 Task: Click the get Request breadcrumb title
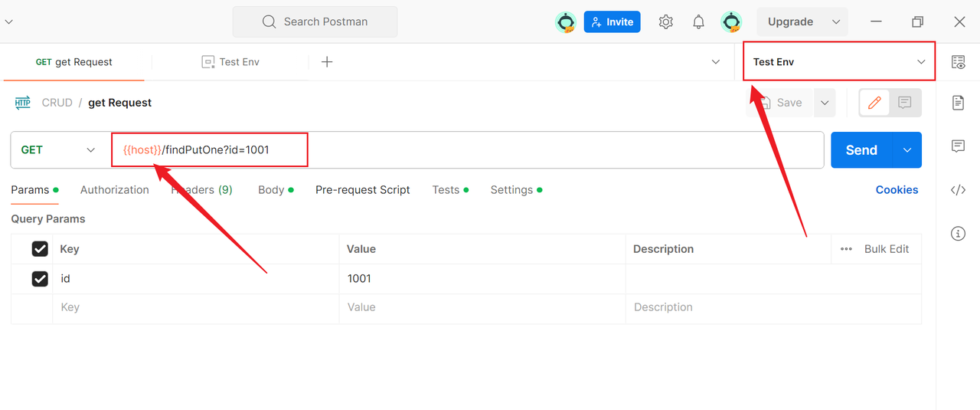[120, 103]
